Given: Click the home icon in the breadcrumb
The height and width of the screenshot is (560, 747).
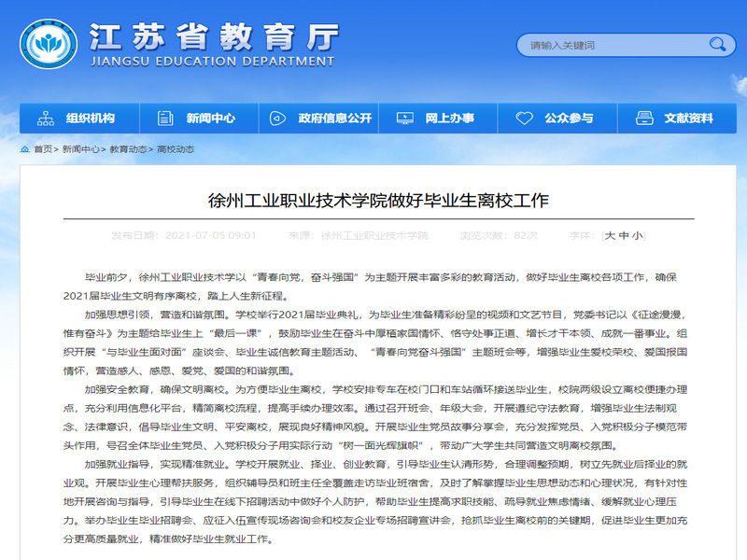Looking at the screenshot, I should [24, 149].
